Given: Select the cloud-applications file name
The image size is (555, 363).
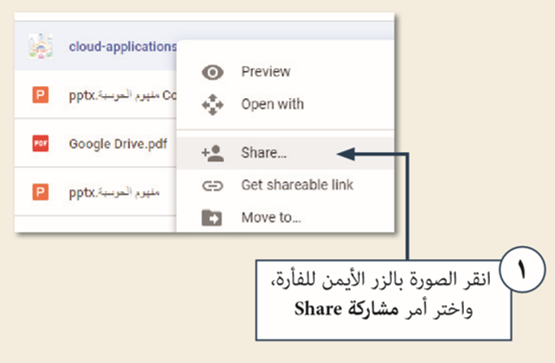Looking at the screenshot, I should click(122, 47).
